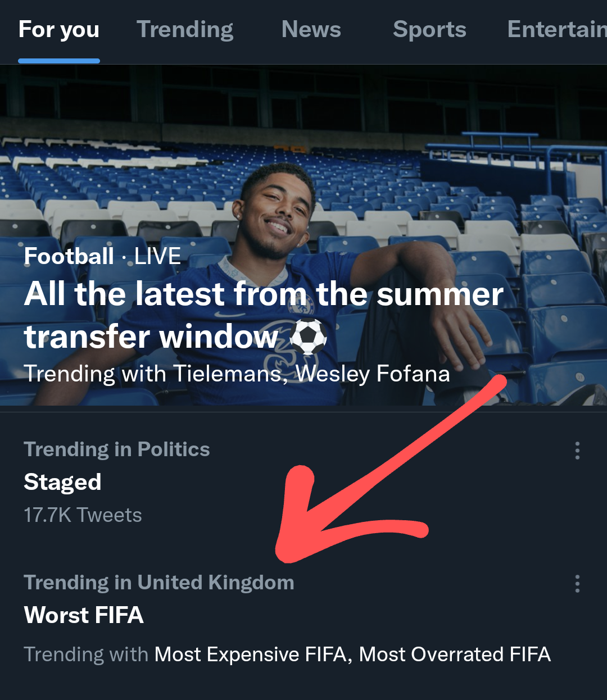Tap the Trending with Tielemans, Wesley Fofana line
Screen dimensions: 607x700
click(x=237, y=374)
